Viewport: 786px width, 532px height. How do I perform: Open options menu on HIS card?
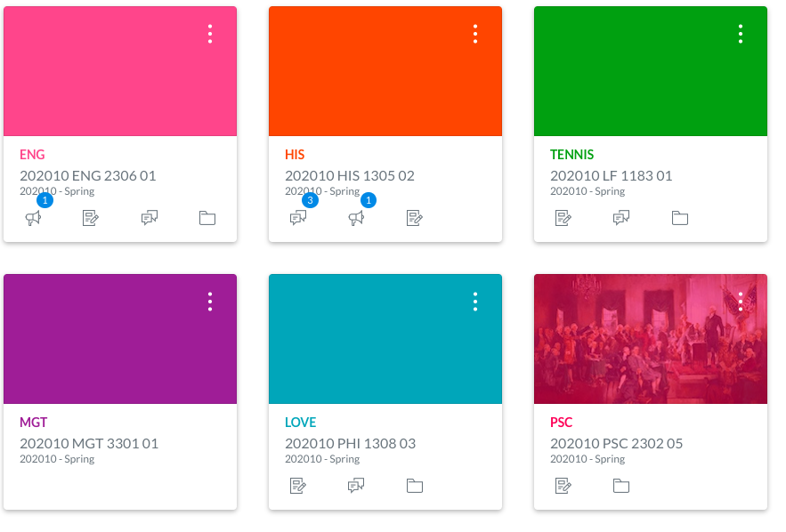475,34
